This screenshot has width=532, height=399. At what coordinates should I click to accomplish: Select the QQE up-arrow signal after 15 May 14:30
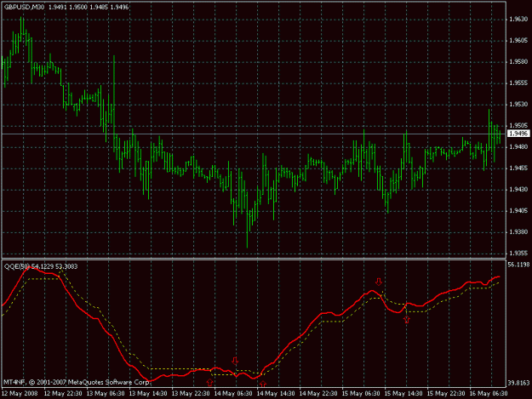407,319
